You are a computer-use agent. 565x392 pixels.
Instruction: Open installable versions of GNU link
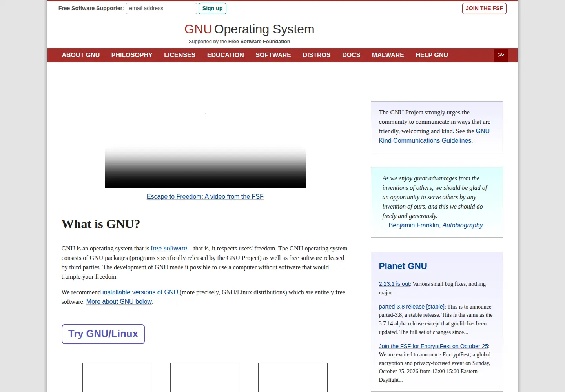(x=140, y=292)
